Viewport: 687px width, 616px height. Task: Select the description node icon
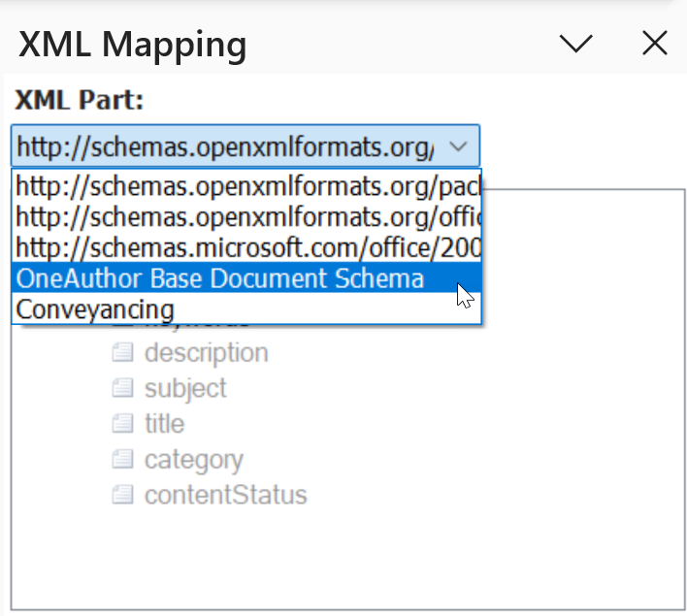[x=122, y=353]
